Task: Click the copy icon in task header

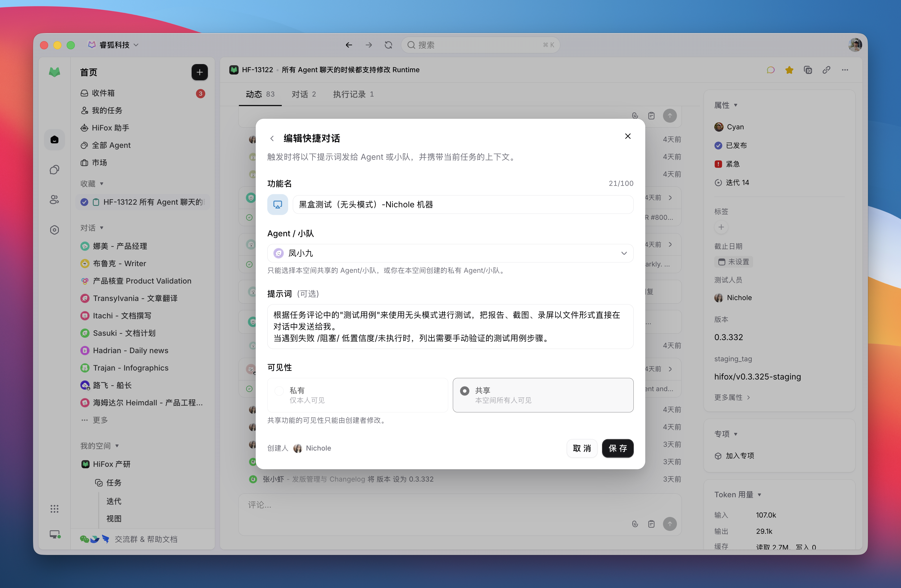Action: pyautogui.click(x=807, y=70)
